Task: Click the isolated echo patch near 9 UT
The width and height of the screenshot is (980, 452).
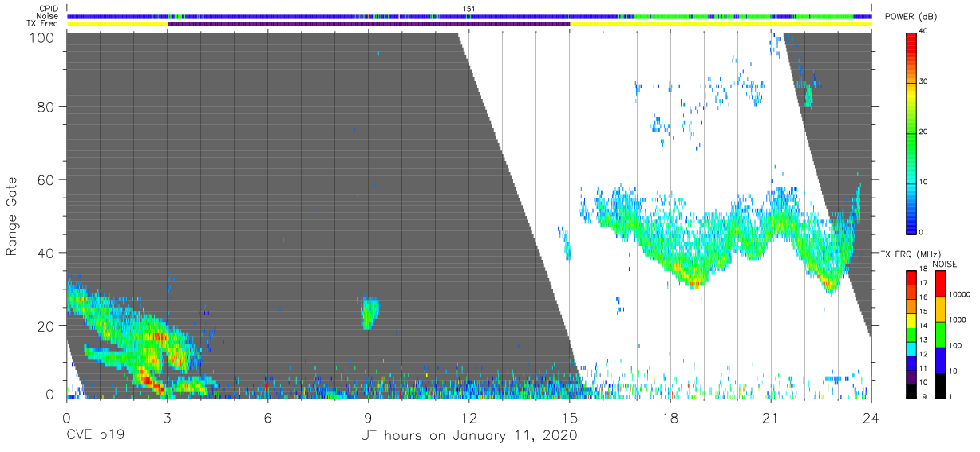Action: [x=369, y=312]
